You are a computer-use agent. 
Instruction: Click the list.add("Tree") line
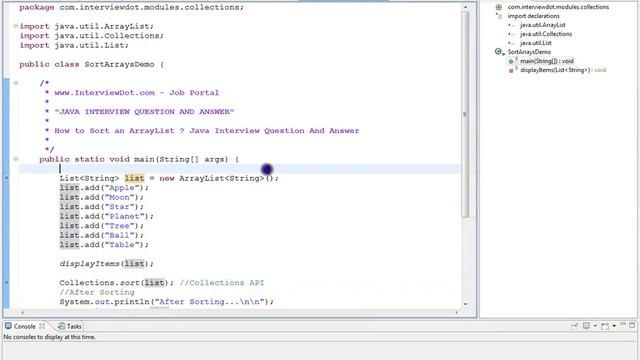click(x=102, y=226)
